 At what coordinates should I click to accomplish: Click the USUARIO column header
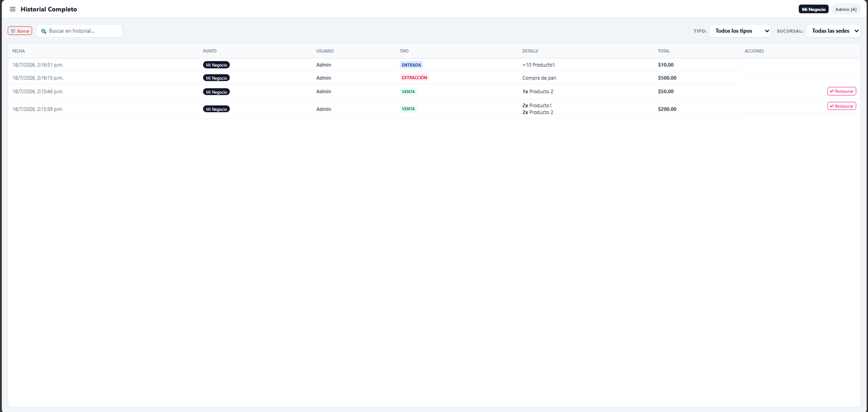(x=325, y=51)
